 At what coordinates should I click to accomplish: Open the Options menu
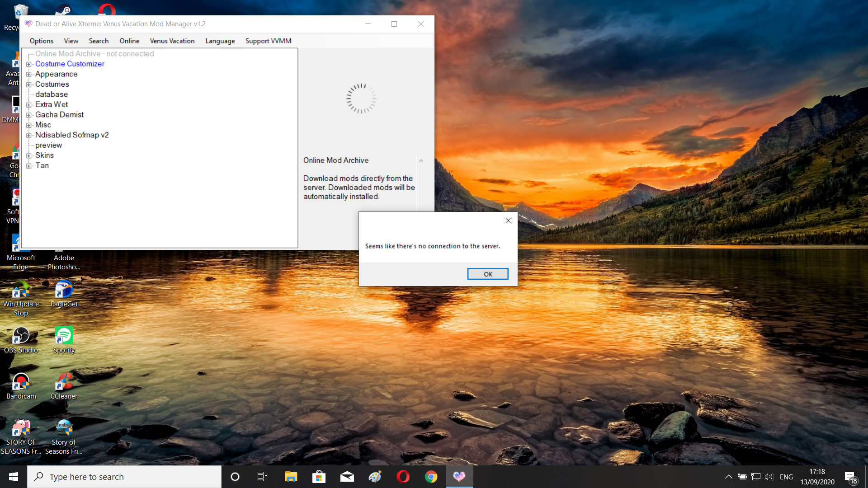[x=41, y=41]
